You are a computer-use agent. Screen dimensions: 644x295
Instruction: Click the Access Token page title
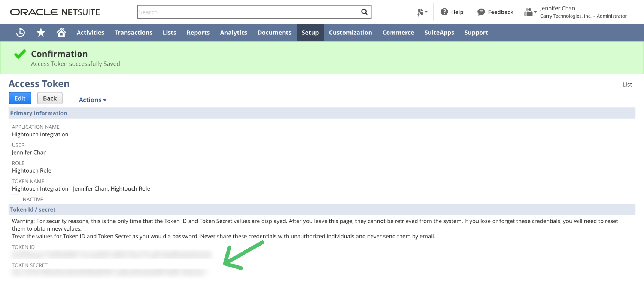click(x=39, y=83)
